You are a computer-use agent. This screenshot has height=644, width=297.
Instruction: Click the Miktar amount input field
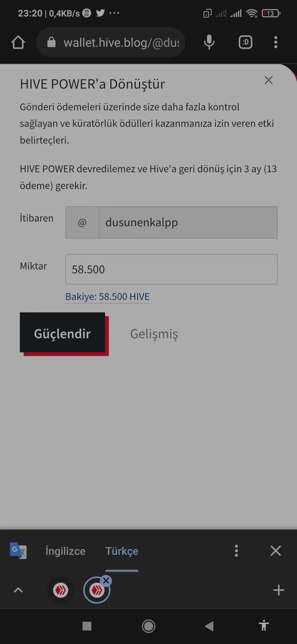point(171,269)
